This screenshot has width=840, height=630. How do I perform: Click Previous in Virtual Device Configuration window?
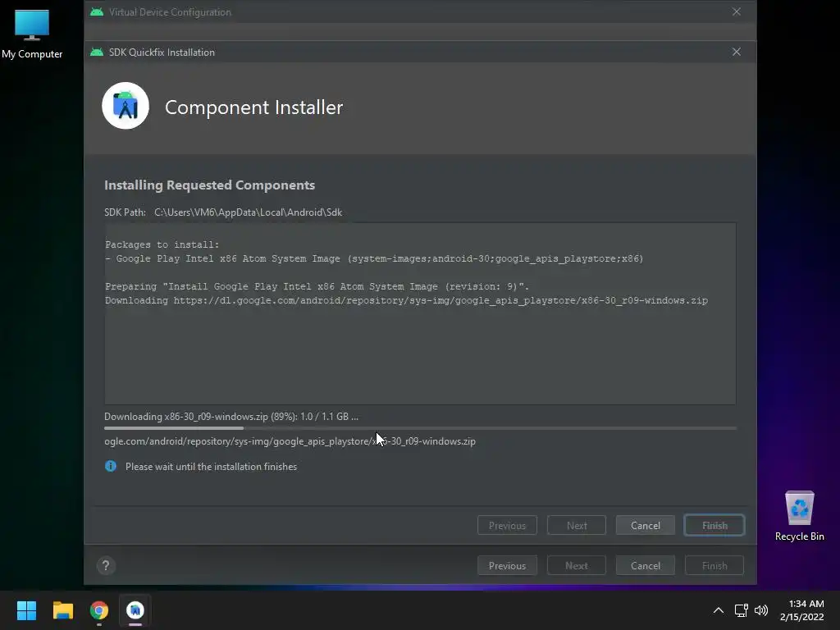point(507,566)
